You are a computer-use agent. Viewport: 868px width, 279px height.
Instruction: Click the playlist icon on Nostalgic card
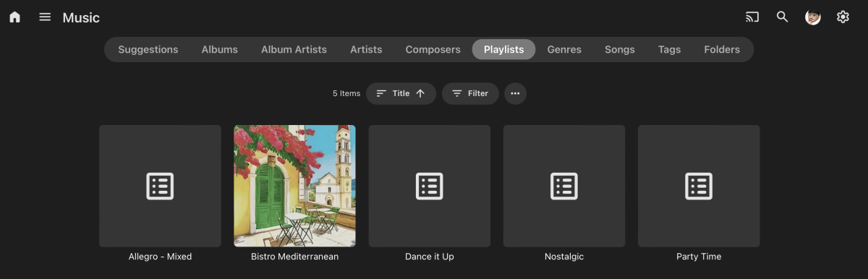pyautogui.click(x=564, y=186)
